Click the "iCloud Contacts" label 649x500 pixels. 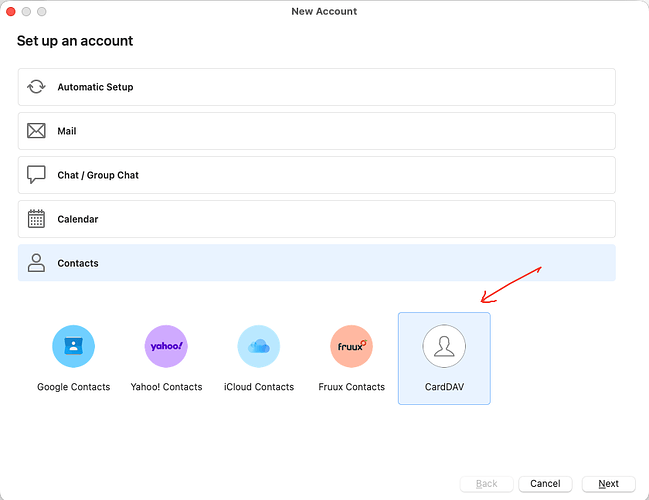tap(259, 387)
